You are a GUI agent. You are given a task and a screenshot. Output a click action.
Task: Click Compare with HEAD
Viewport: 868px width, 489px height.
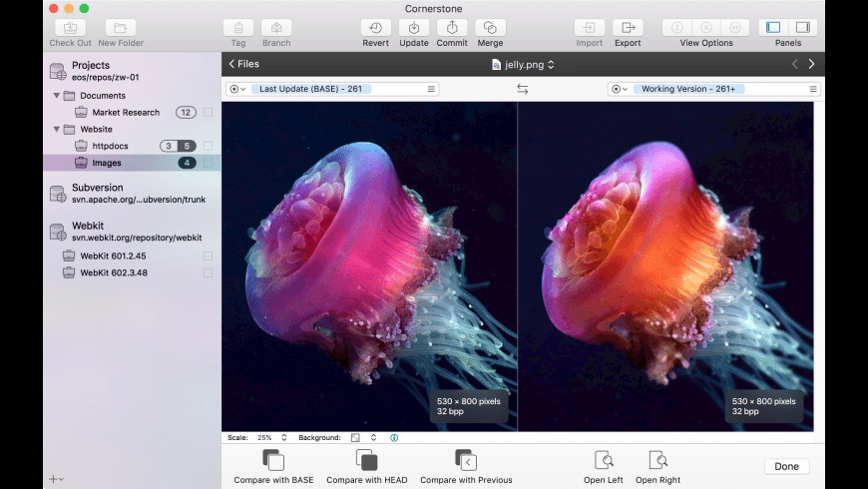[366, 467]
